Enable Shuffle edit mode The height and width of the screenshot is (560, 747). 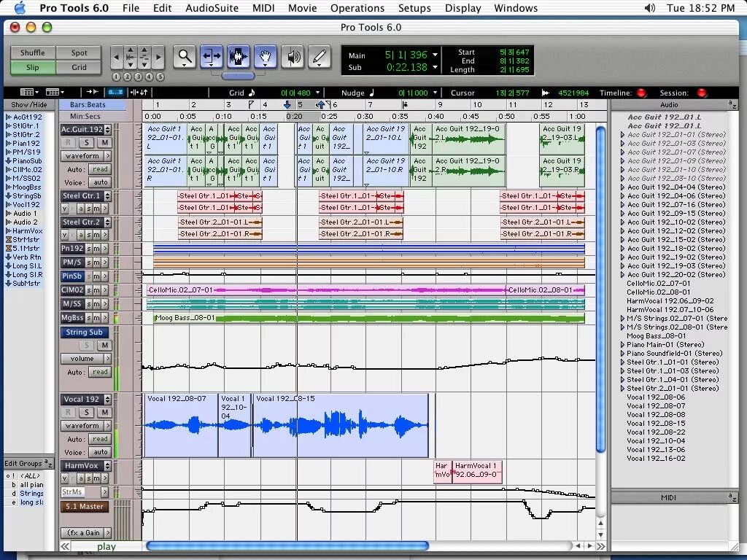pos(33,52)
